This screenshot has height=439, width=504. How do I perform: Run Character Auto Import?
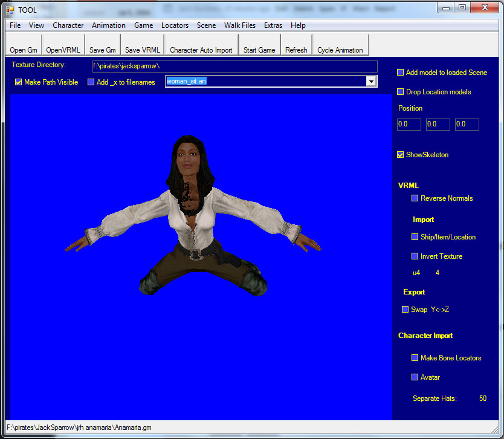click(201, 45)
